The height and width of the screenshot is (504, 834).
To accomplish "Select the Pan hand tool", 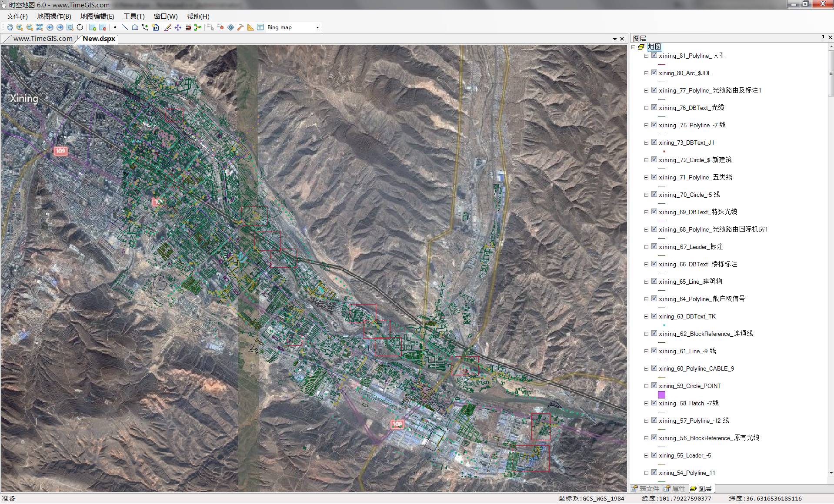I will pos(10,27).
